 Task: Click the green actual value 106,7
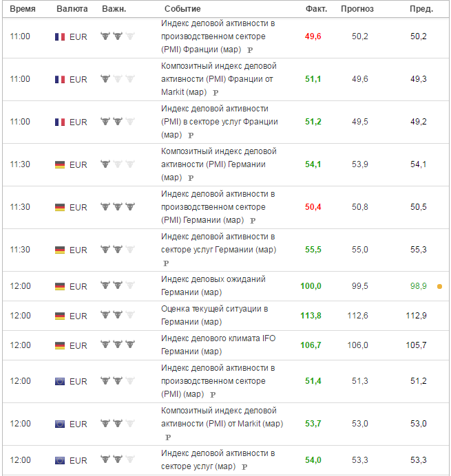coord(311,345)
